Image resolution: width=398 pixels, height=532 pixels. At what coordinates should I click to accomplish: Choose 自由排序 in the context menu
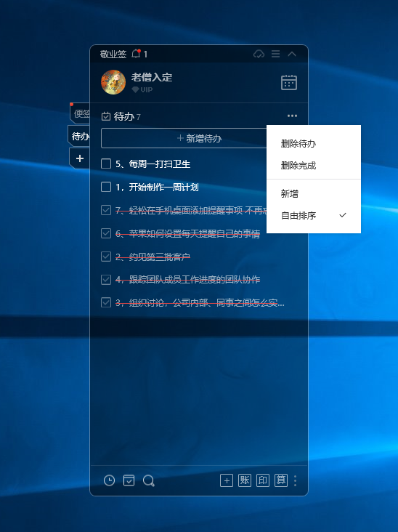(314, 215)
